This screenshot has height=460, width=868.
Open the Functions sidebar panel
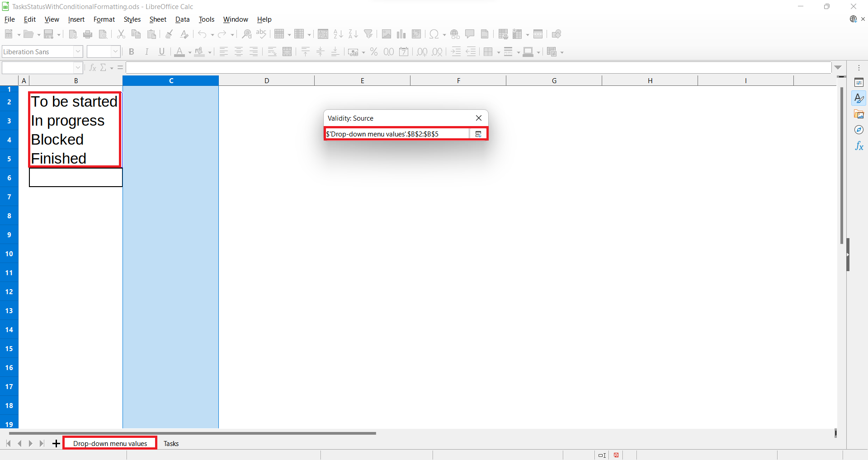coord(859,146)
